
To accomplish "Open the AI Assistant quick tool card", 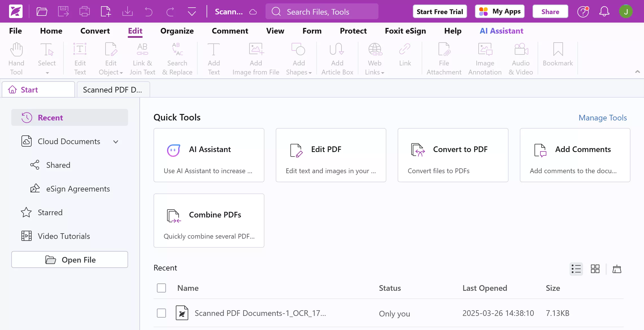I will (209, 155).
